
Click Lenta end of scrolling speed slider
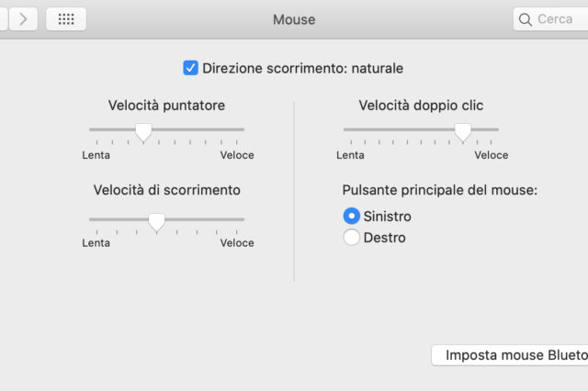[90, 219]
